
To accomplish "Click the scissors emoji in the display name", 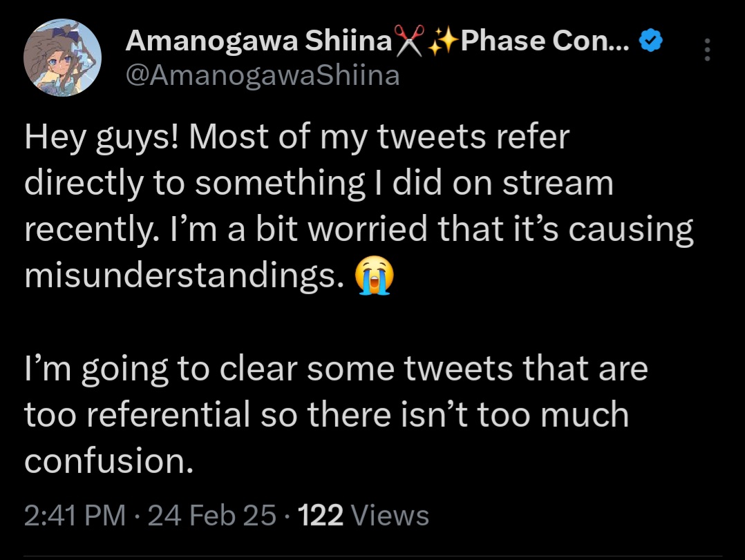I will click(409, 44).
